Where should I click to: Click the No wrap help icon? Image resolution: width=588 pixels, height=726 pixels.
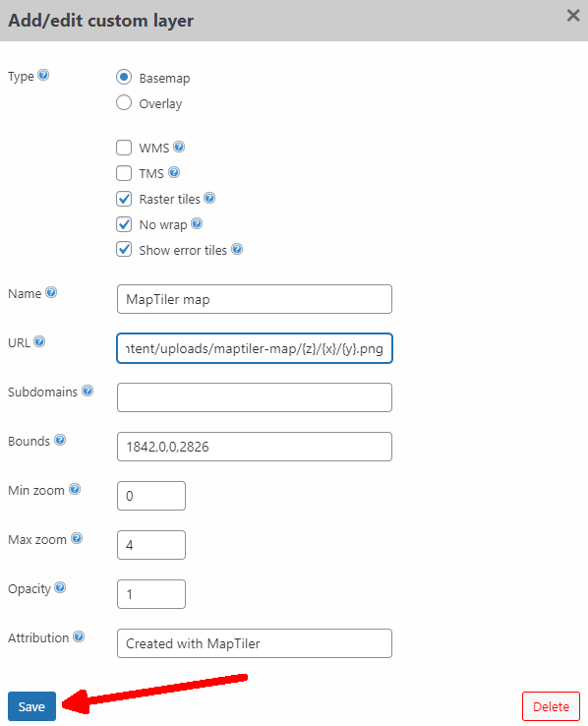point(197,223)
